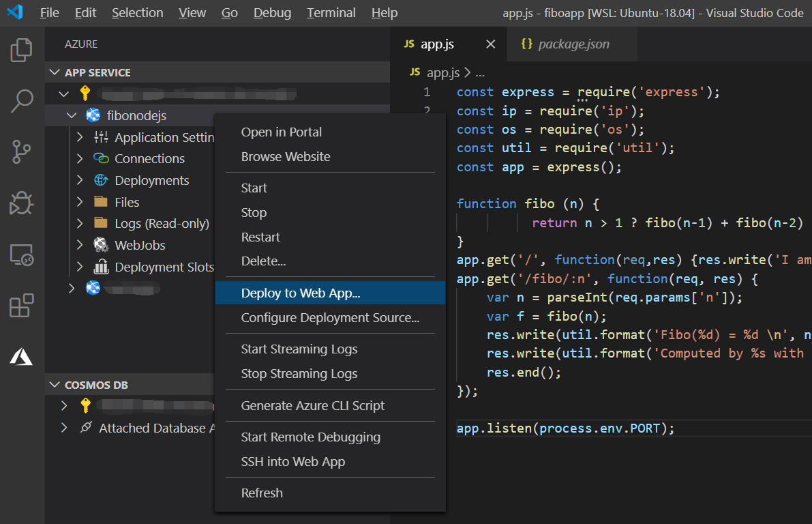Switch to the package.json tab
This screenshot has width=812, height=524.
pos(573,44)
